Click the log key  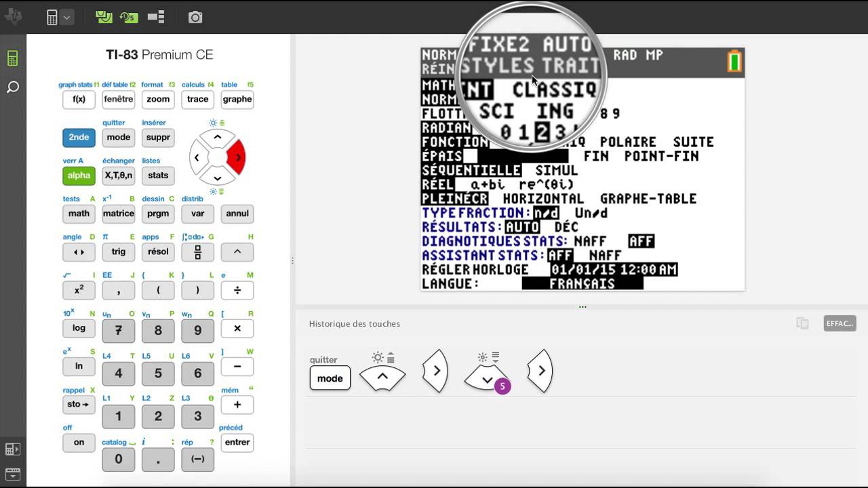79,328
